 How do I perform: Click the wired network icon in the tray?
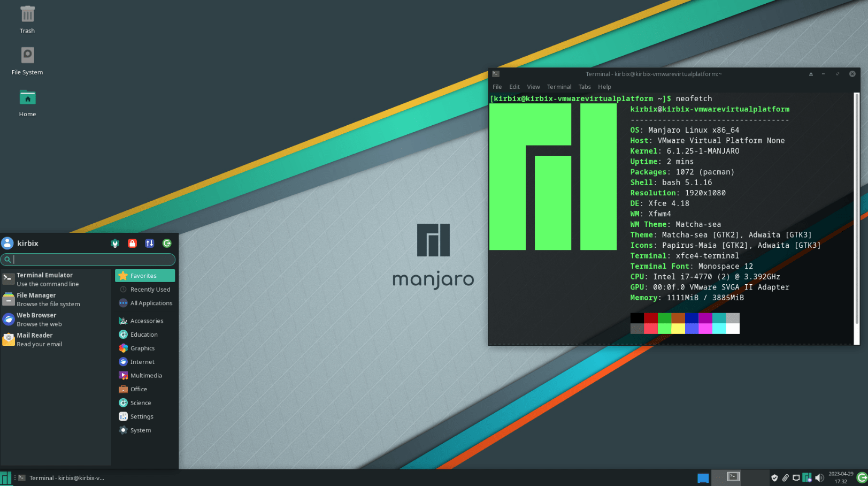click(x=796, y=478)
